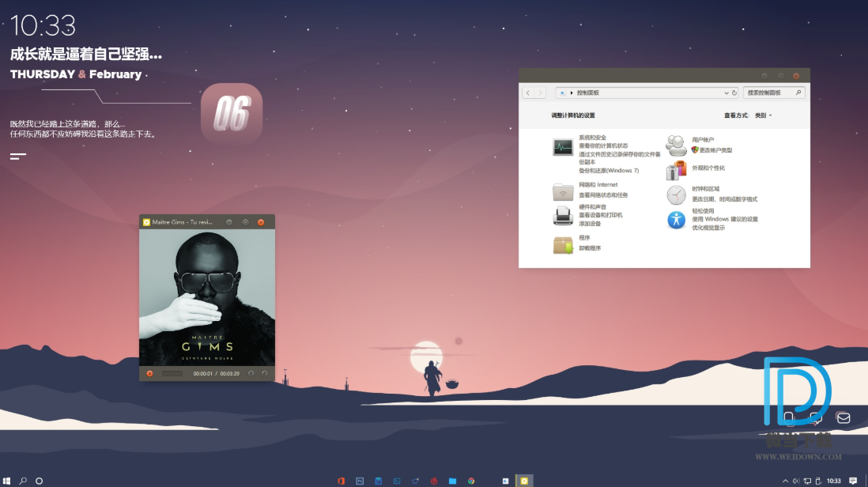The width and height of the screenshot is (868, 487).
Task: Open the 添加设备 link
Action: coord(590,224)
